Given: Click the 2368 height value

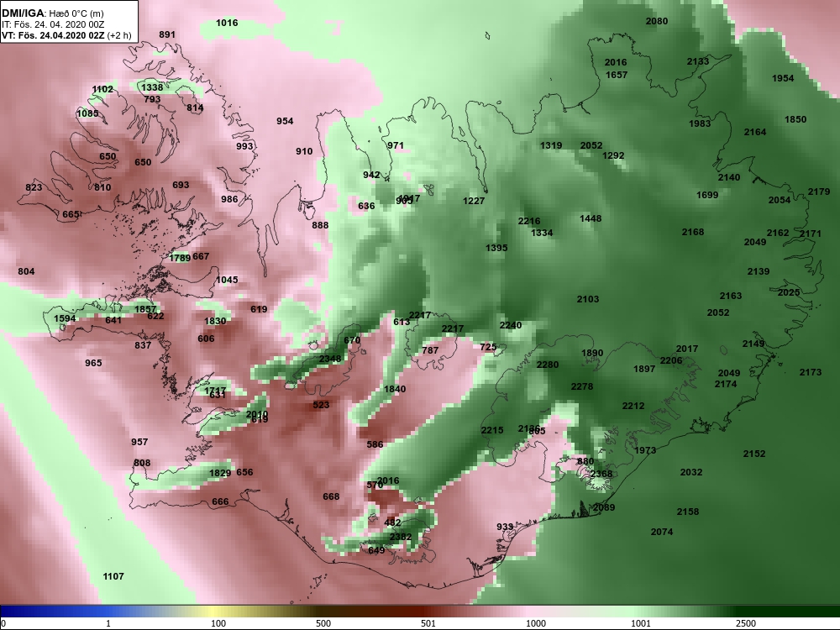Looking at the screenshot, I should click(x=601, y=474).
